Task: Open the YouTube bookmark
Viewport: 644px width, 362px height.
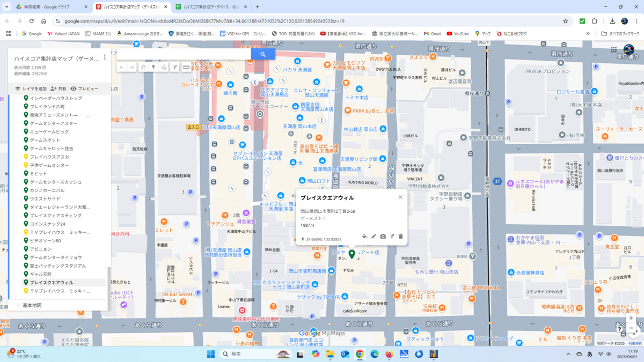Action: (458, 33)
